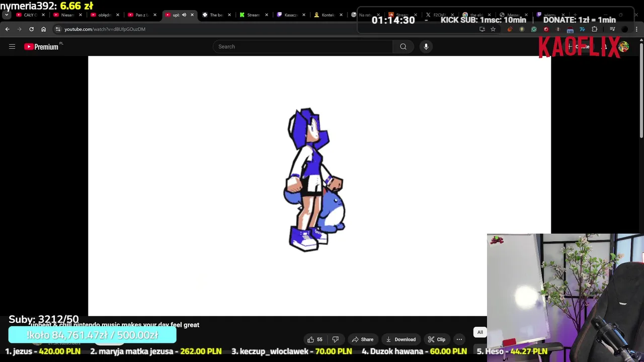
Task: Switch to the 'obłędn' tab
Action: pyautogui.click(x=104, y=15)
